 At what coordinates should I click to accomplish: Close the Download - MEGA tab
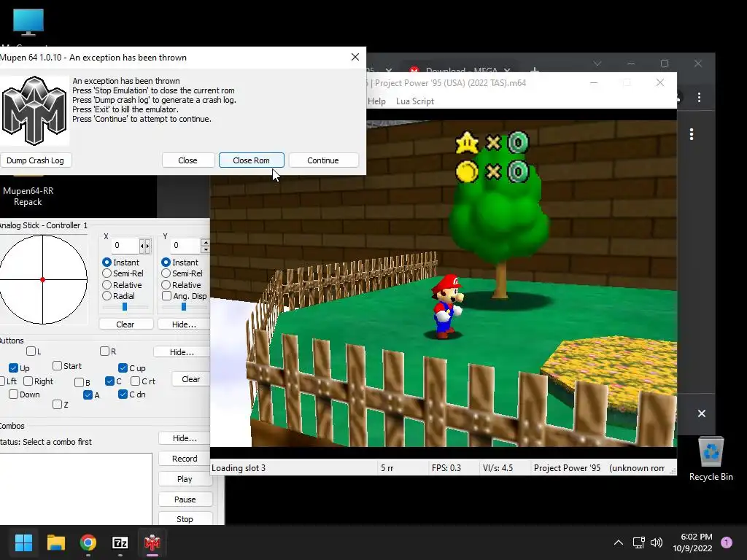pyautogui.click(x=507, y=71)
